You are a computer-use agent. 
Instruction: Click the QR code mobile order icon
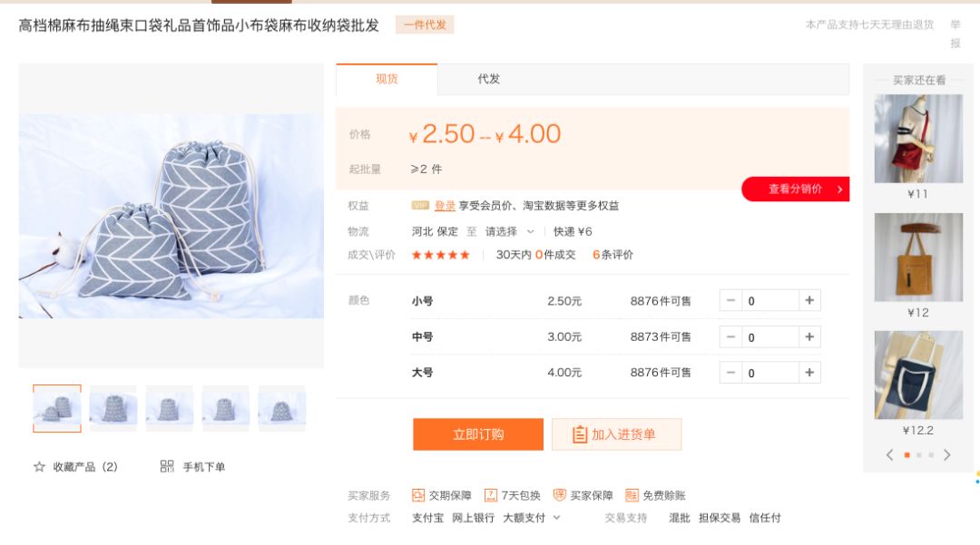coord(167,466)
